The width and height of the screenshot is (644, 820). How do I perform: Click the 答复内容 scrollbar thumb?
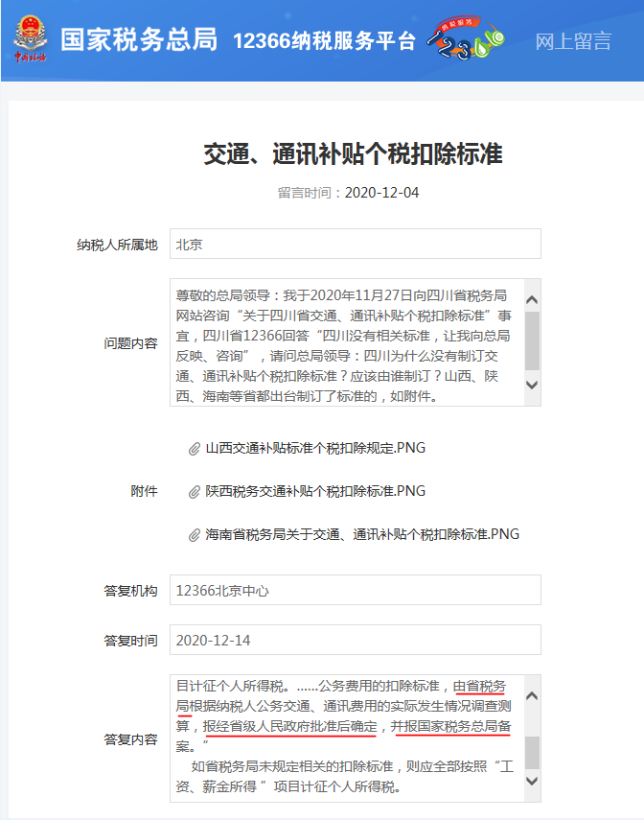pos(532,753)
